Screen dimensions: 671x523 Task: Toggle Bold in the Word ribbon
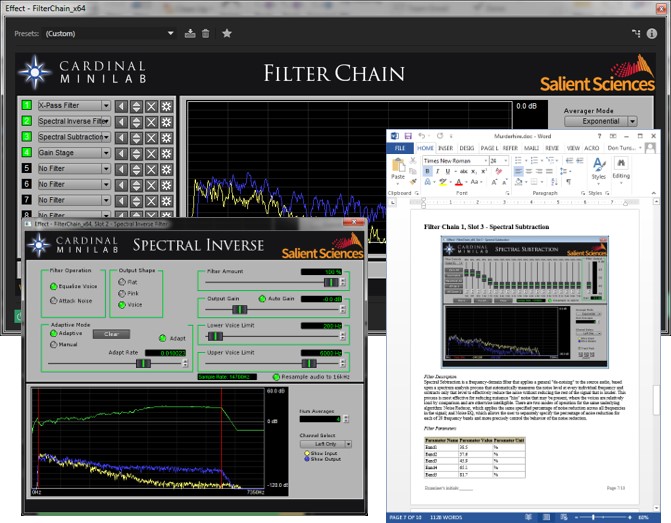point(427,171)
